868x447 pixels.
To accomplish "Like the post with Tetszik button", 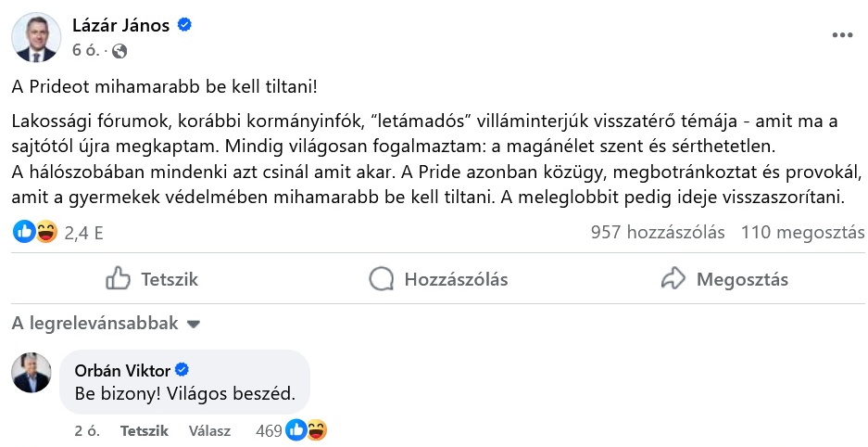I will coord(152,279).
